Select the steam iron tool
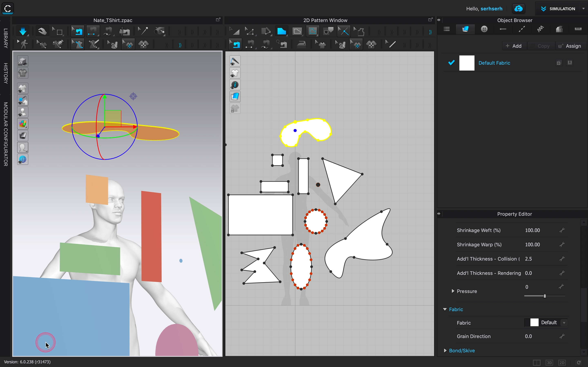588x367 pixels. 302,44
